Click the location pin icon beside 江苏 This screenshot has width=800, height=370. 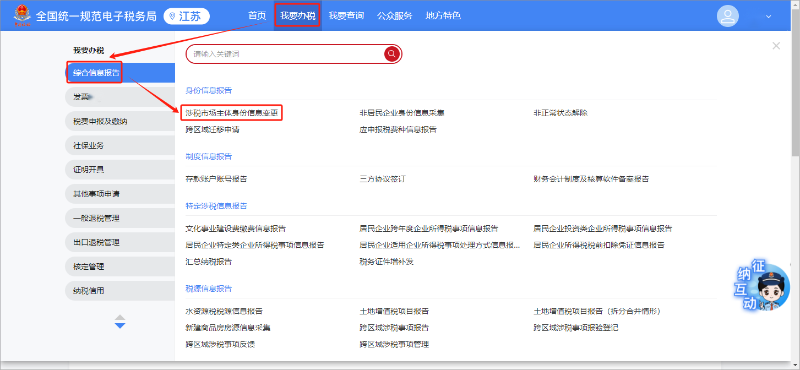[172, 16]
